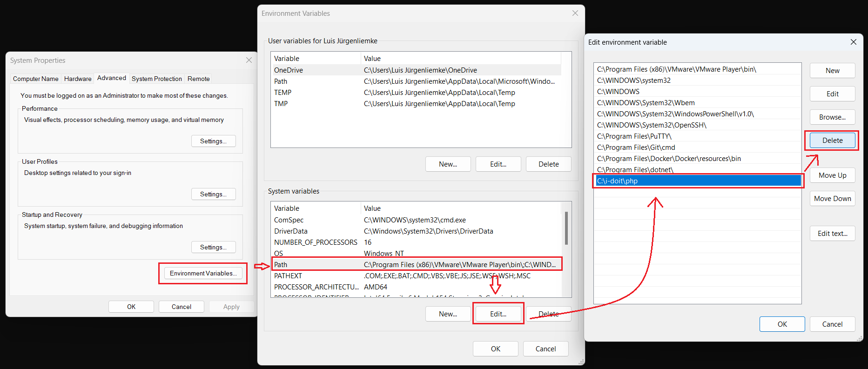Select the OneDrive user variable row
Screen dimensions: 868x369
tap(416, 70)
